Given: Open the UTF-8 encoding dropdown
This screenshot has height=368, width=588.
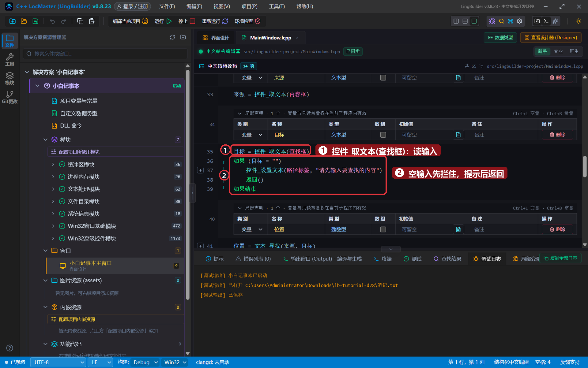Looking at the screenshot, I should (x=58, y=362).
